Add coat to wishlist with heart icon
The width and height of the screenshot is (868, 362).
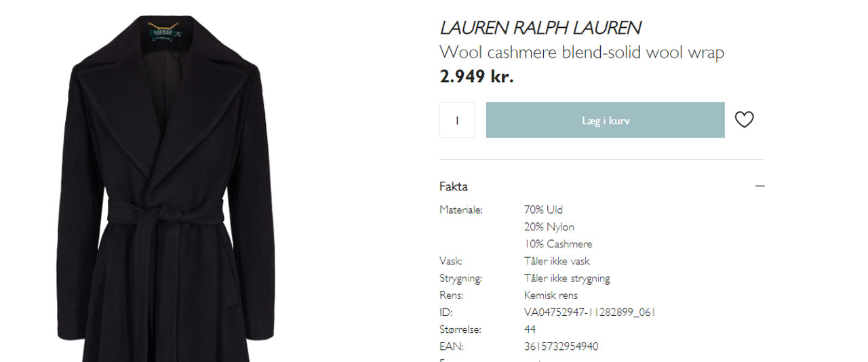coord(744,120)
